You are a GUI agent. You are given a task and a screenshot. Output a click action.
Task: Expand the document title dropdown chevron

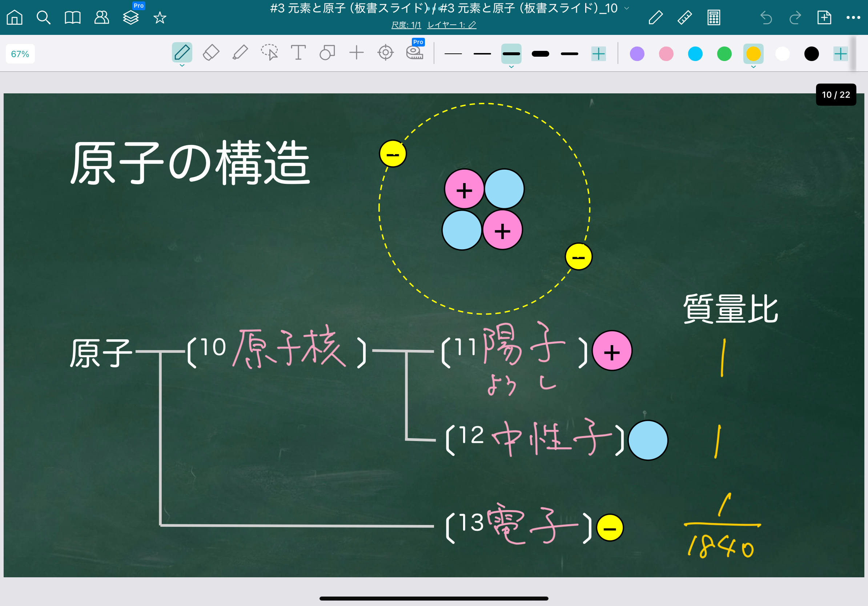pos(627,8)
